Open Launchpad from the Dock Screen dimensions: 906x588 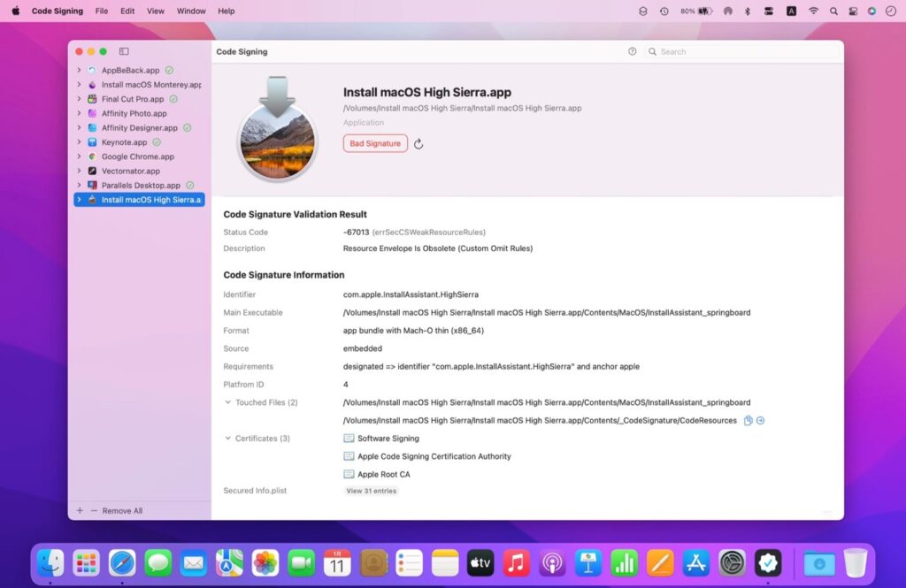pyautogui.click(x=86, y=562)
